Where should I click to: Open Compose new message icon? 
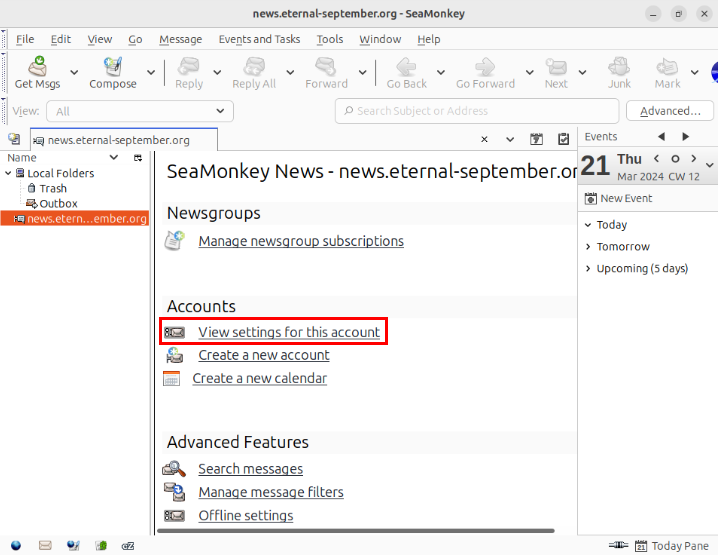coord(113,67)
